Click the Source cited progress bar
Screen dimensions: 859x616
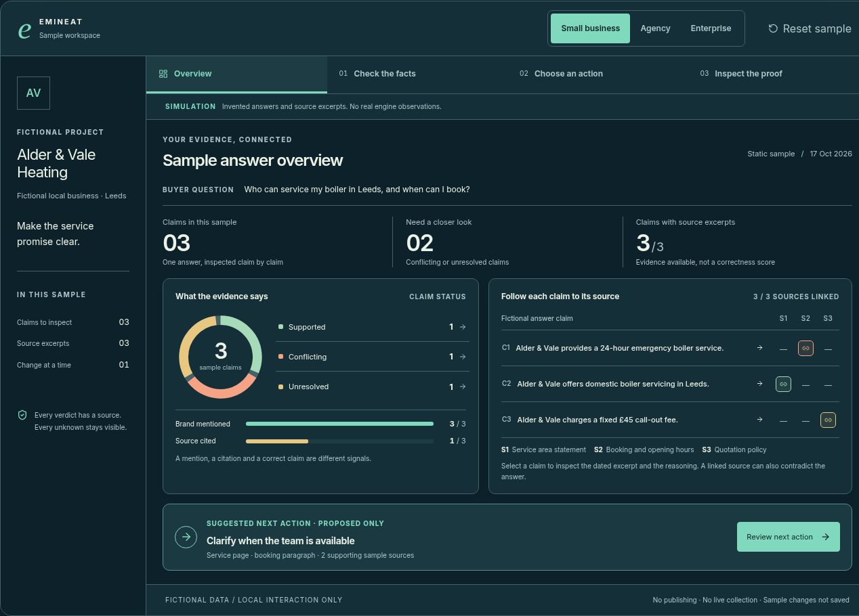tap(339, 441)
